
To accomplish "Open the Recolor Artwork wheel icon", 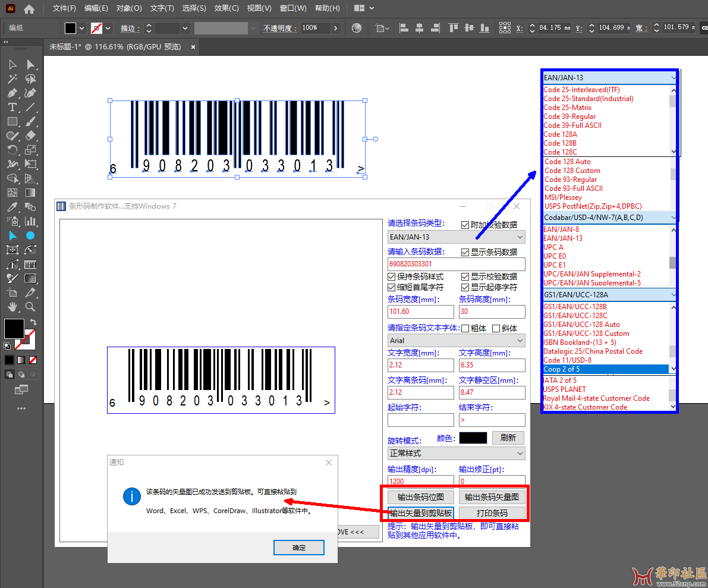I will [x=357, y=28].
